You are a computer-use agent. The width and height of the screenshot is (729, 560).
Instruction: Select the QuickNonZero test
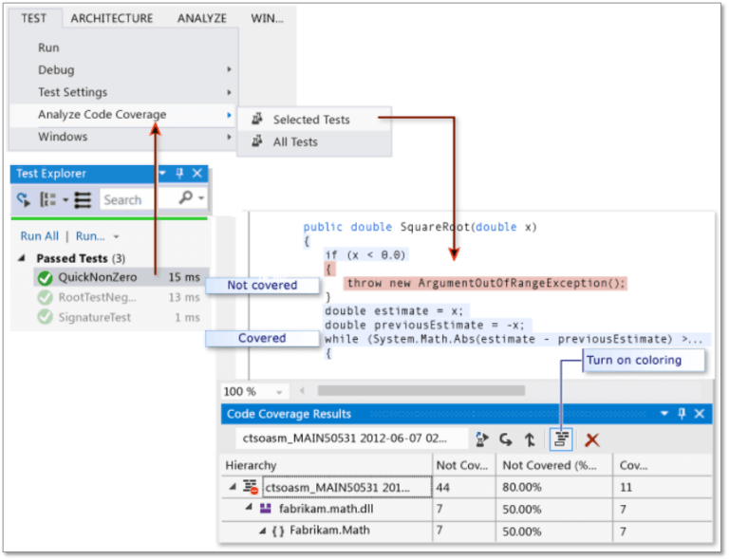[121, 277]
